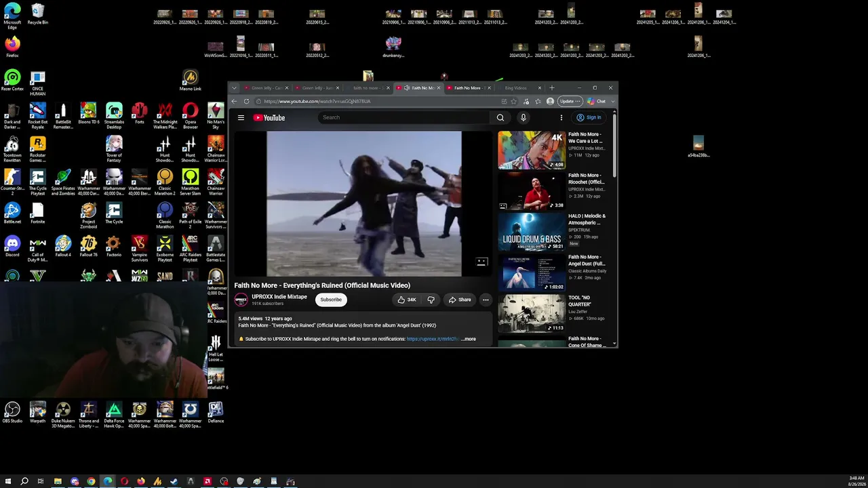The image size is (868, 488).
Task: Open Steam from the taskbar
Action: [x=174, y=481]
